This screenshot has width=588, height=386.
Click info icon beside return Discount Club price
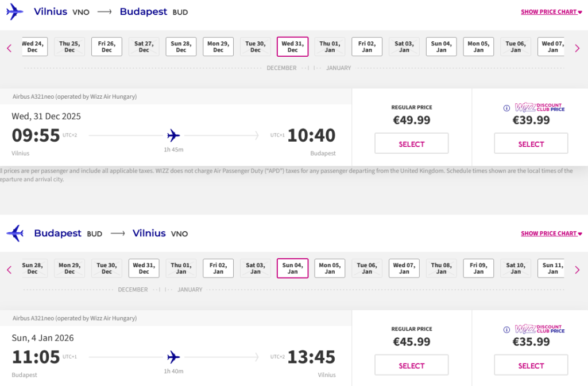pyautogui.click(x=506, y=330)
